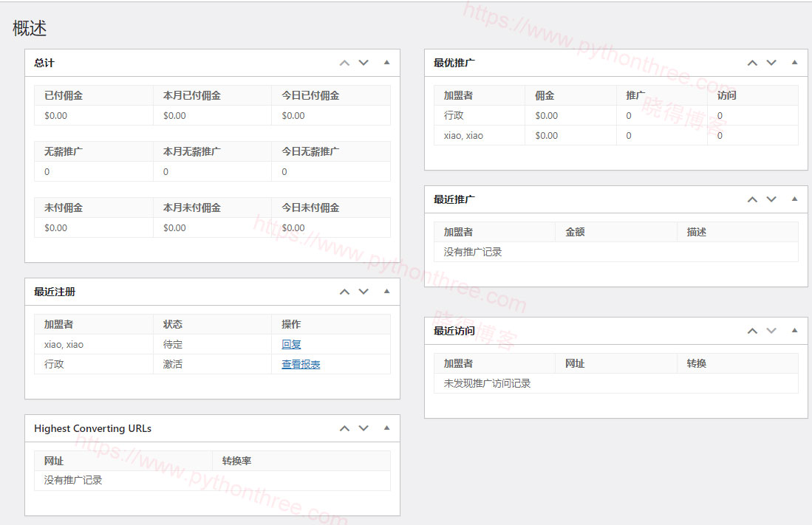Move the 最优推广 panel up
The width and height of the screenshot is (812, 525).
click(752, 63)
